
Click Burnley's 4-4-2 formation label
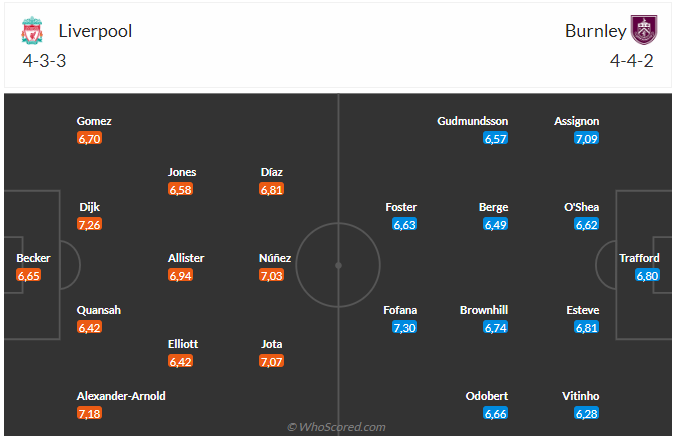(633, 60)
